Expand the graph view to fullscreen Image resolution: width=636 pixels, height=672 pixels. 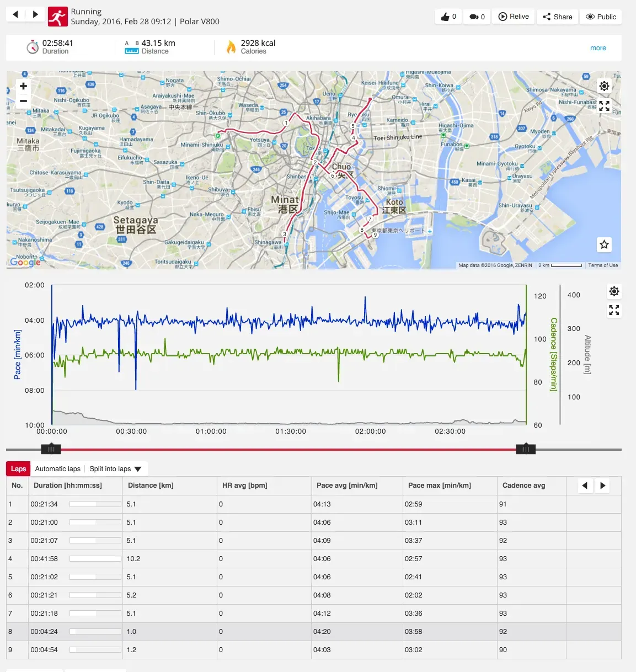[x=614, y=311]
